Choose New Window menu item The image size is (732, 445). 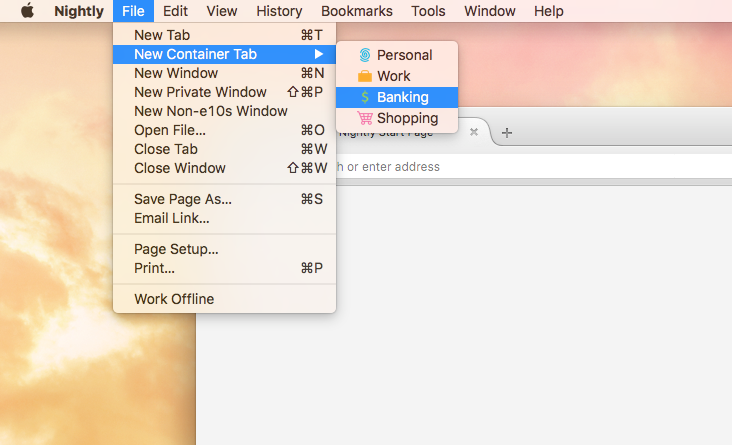(x=224, y=73)
